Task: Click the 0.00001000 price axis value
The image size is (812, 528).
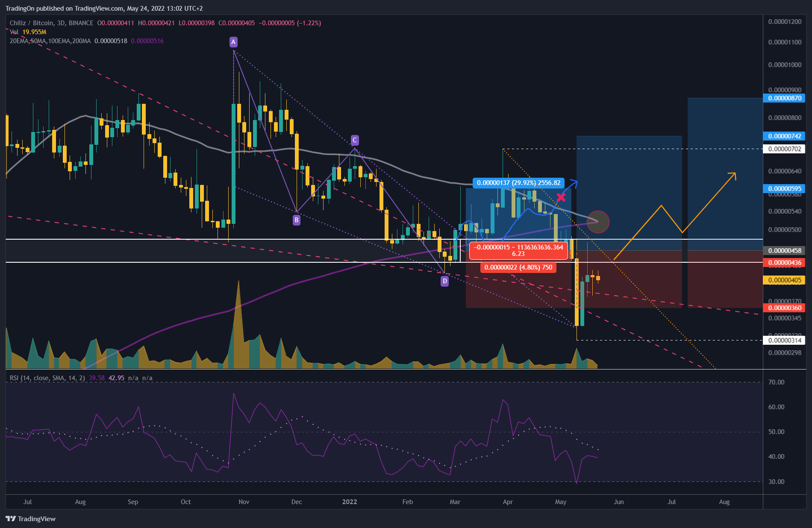Action: 785,65
